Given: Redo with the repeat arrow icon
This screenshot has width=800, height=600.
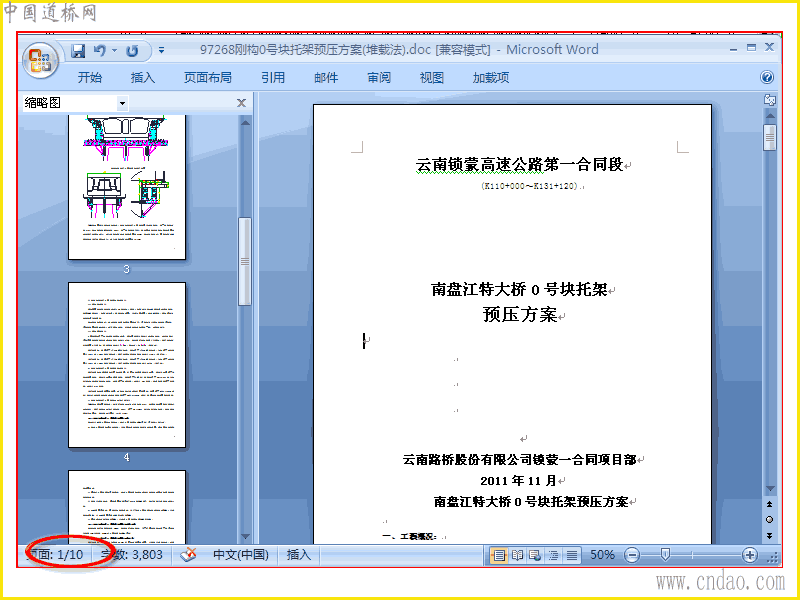Looking at the screenshot, I should point(132,51).
